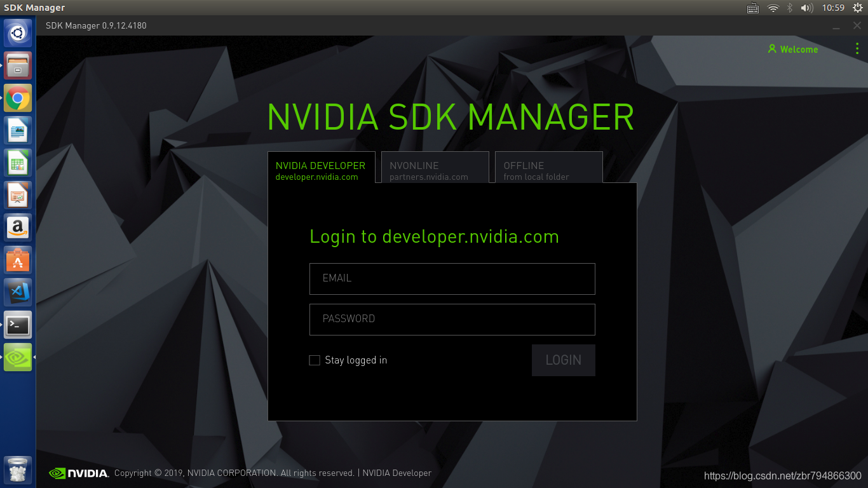The image size is (868, 488).
Task: Open the Amazon launcher icon
Action: pos(18,227)
